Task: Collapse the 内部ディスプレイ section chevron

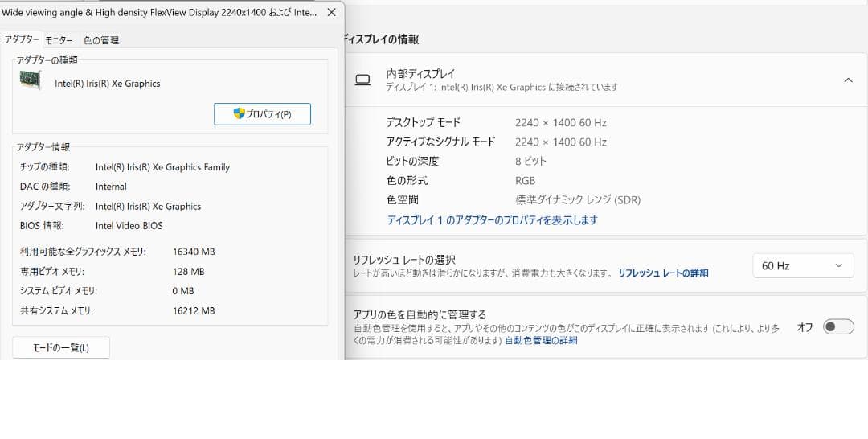Action: (x=848, y=80)
